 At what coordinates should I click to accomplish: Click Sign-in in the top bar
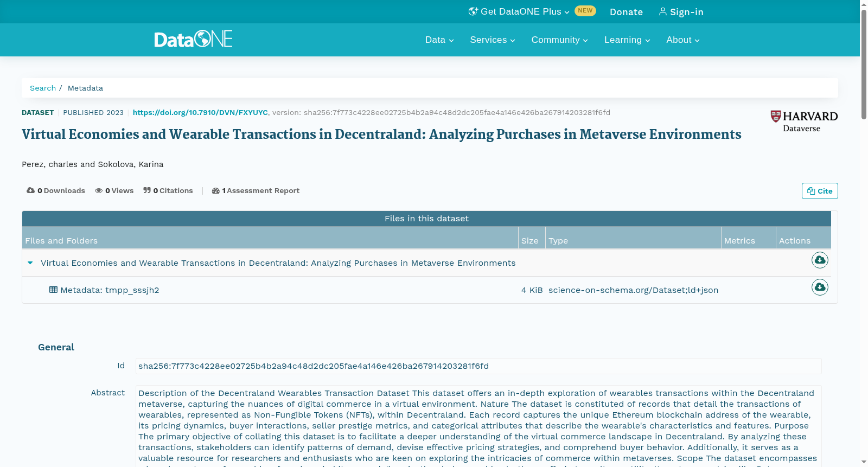(x=681, y=12)
